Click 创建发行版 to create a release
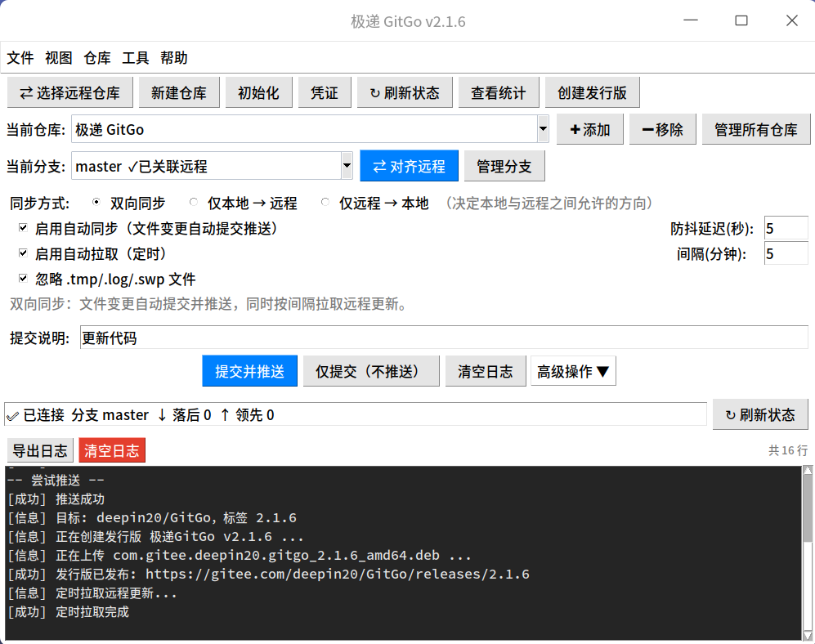 point(592,92)
